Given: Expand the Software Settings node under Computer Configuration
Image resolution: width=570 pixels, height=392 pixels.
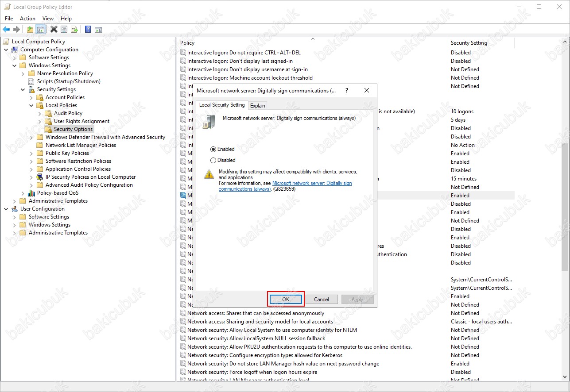Looking at the screenshot, I should (x=15, y=58).
